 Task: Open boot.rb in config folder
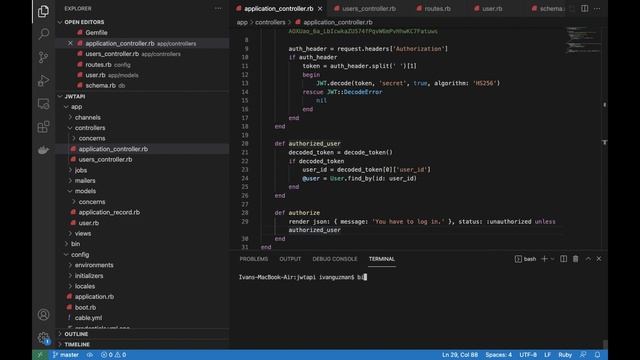pyautogui.click(x=85, y=307)
